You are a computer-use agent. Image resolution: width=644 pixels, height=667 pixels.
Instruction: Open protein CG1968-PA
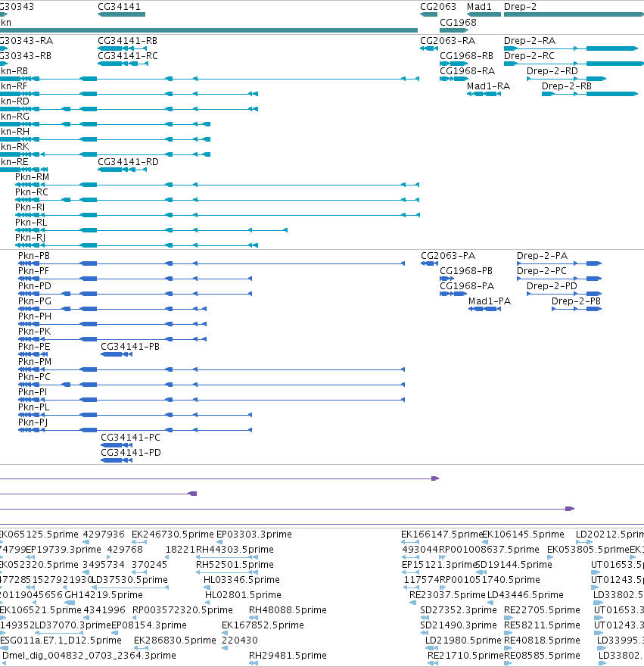click(467, 286)
